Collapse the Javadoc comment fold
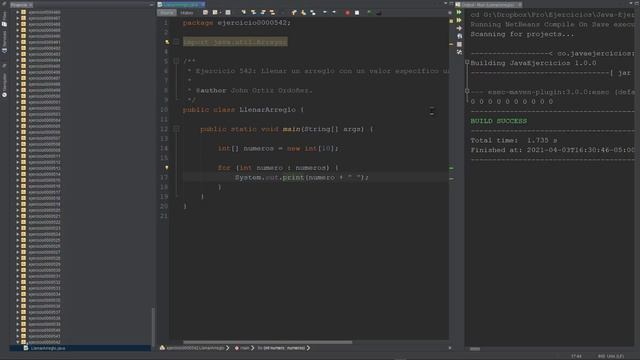 point(176,61)
